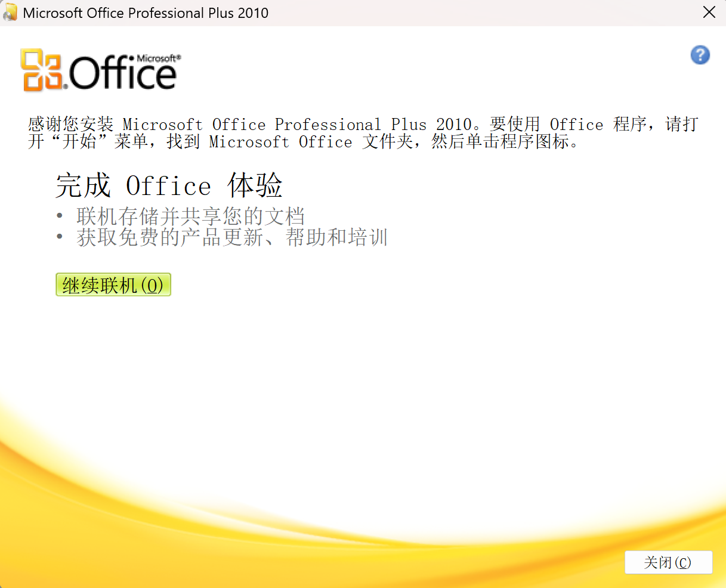Click the heading 完成 Office 体验

tap(169, 186)
